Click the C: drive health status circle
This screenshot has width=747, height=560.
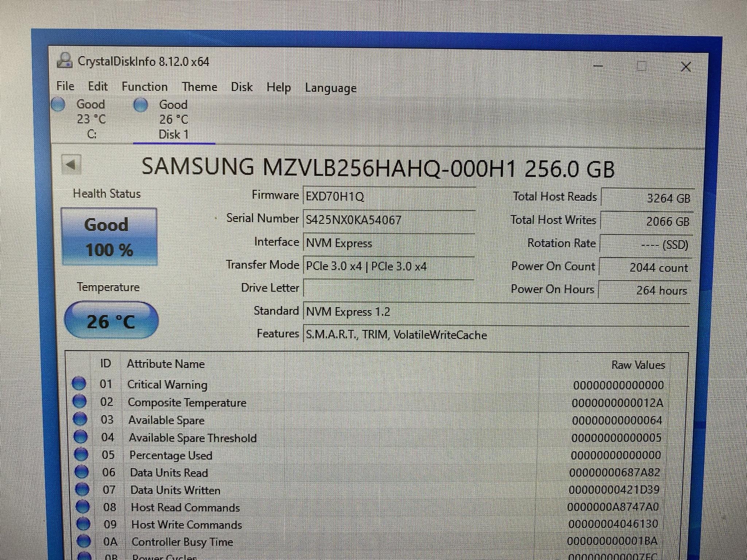58,104
